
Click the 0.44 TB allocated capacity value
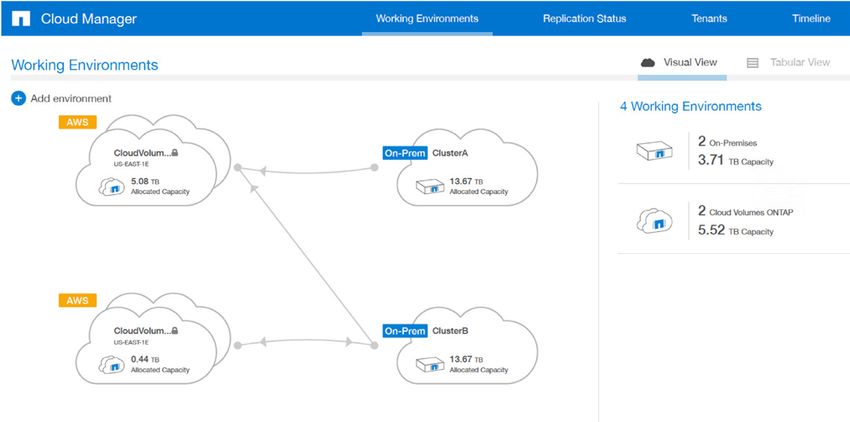coord(145,359)
